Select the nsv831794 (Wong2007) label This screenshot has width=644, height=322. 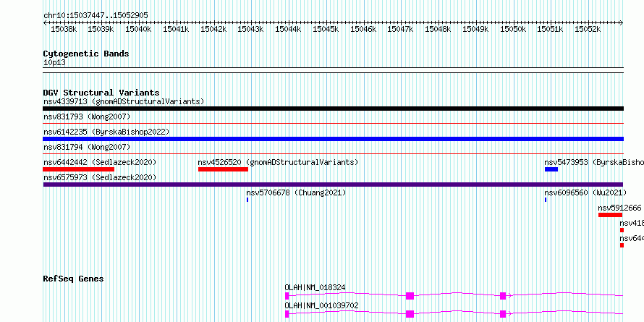87,147
